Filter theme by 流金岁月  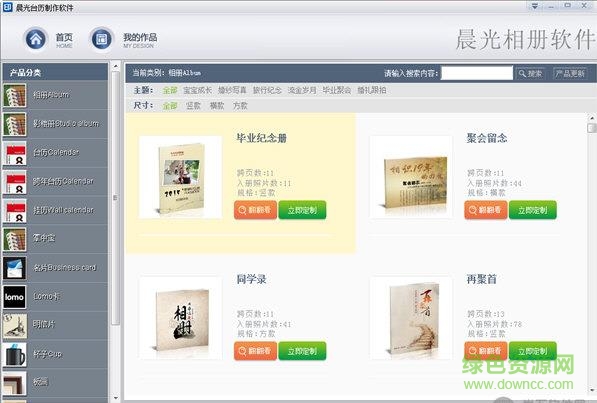pyautogui.click(x=302, y=90)
